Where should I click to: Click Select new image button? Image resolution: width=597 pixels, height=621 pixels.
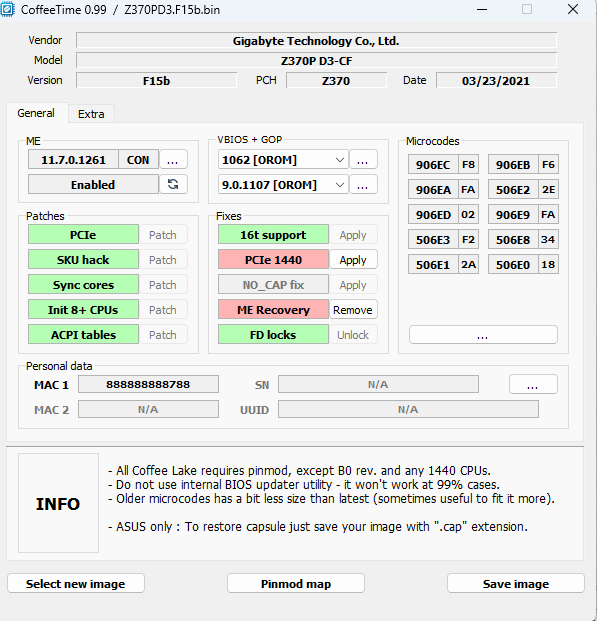point(76,583)
